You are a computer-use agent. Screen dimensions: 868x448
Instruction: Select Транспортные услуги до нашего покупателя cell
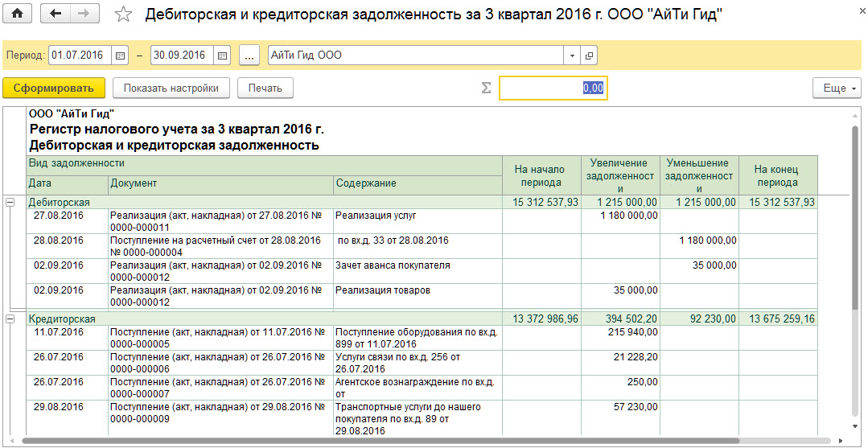tap(418, 418)
